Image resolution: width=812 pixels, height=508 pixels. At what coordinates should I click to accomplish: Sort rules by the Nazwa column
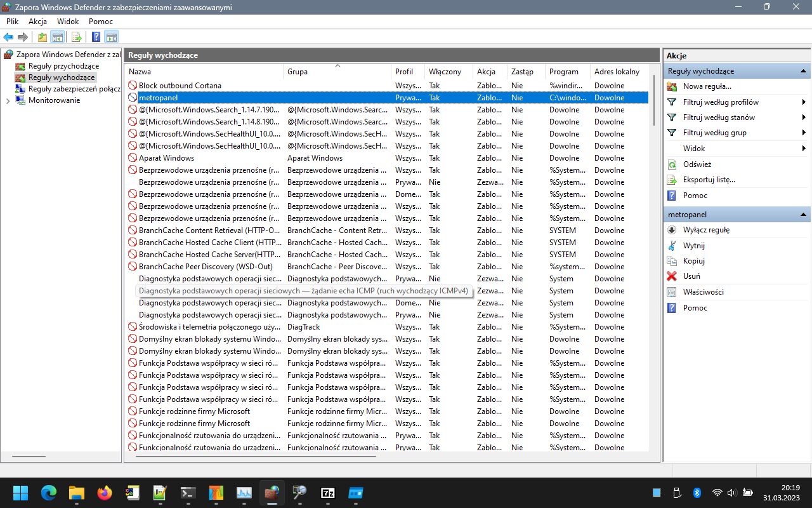pos(204,72)
